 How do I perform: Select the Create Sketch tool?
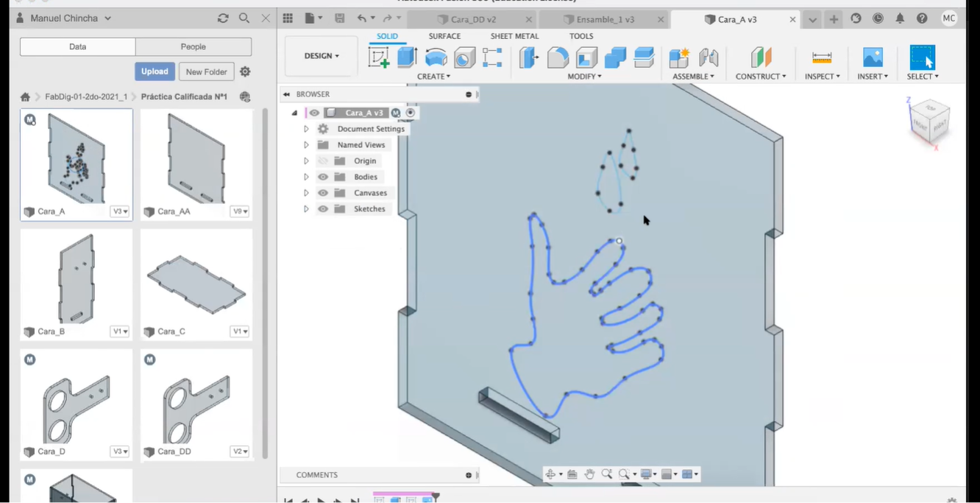379,57
